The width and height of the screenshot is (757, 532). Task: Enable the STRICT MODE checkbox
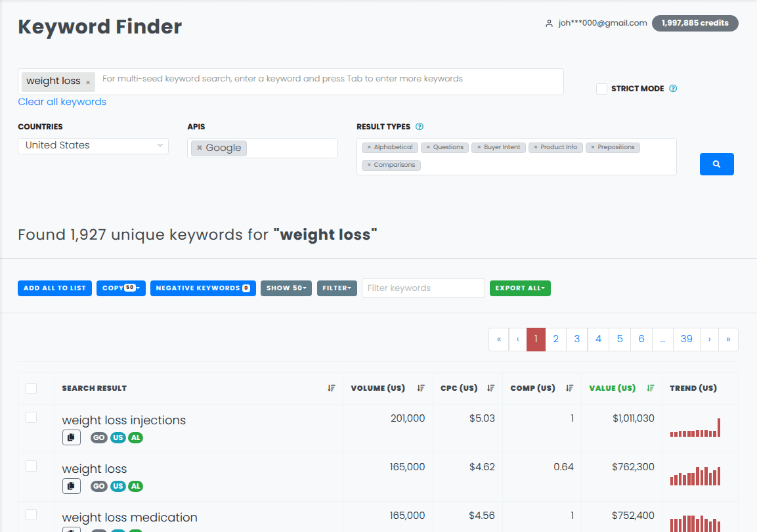pyautogui.click(x=601, y=88)
